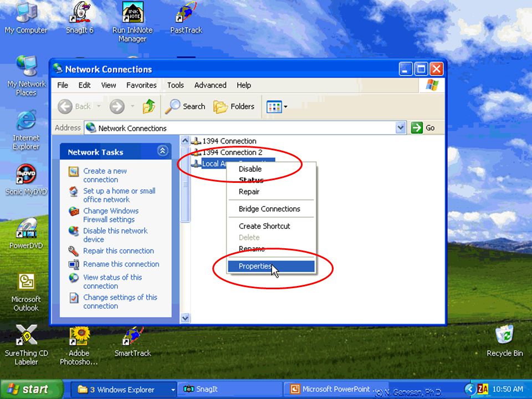Select the 1394 Connection item

point(224,141)
